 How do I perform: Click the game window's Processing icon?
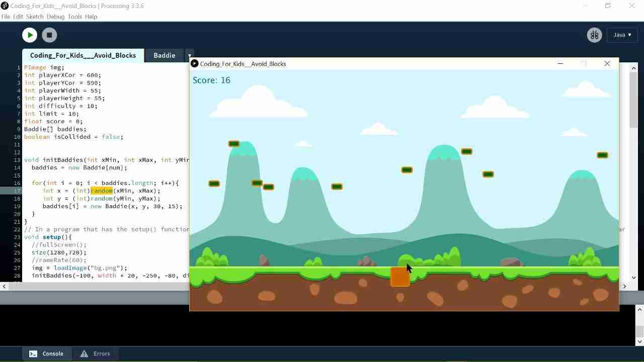pyautogui.click(x=195, y=64)
